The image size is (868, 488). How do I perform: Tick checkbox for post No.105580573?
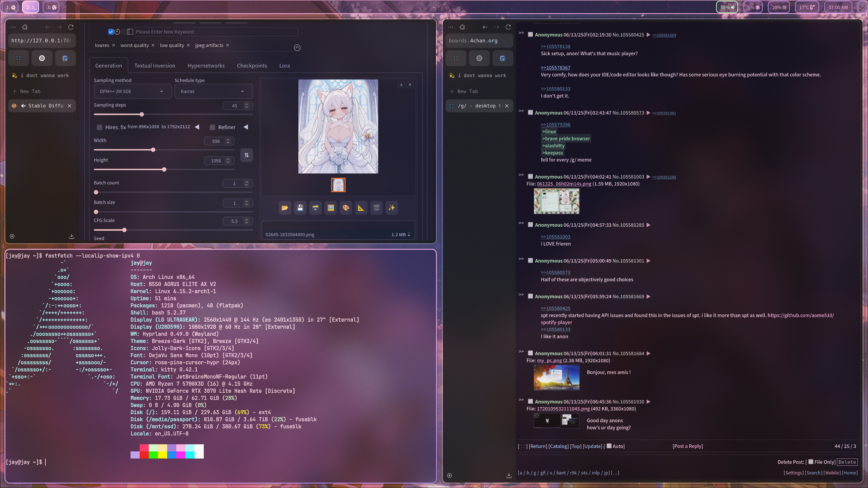click(530, 113)
